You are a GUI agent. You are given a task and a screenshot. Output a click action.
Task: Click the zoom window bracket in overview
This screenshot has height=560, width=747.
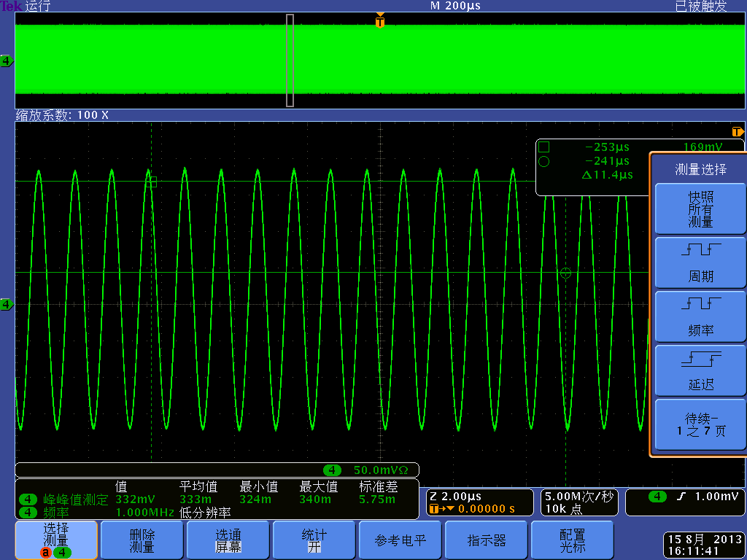290,61
